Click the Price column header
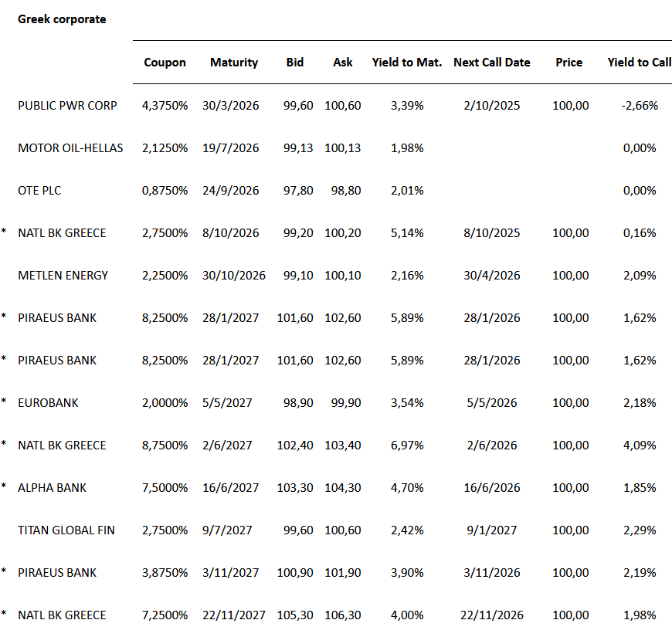Image resolution: width=672 pixels, height=637 pixels. click(568, 63)
